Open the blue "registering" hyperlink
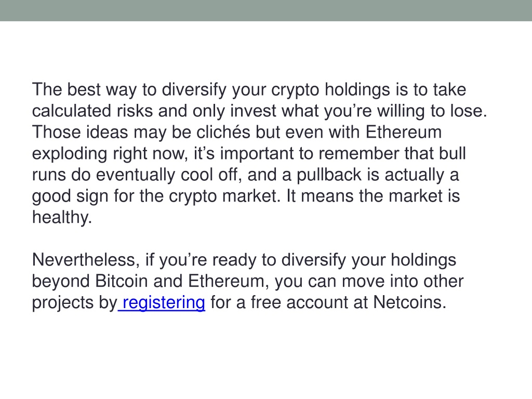This screenshot has height=399, width=532. point(164,303)
